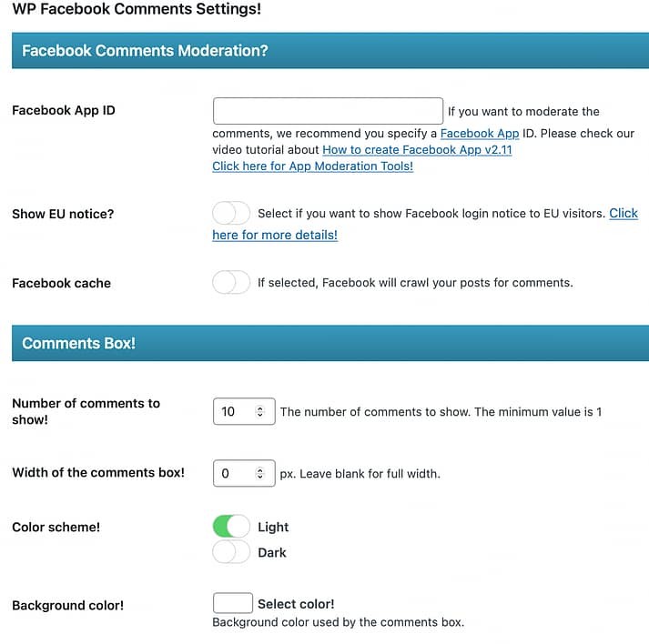649x644 pixels.
Task: Click the Facebook App ID text field
Action: click(x=328, y=111)
